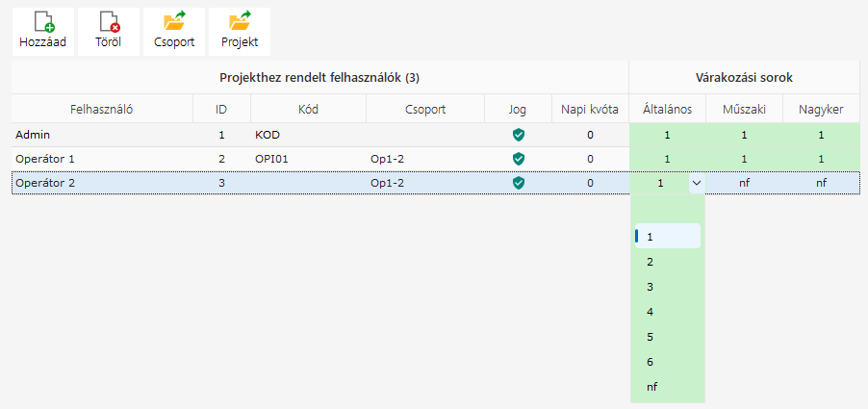
Task: Click the Kód cell OPI01
Action: tap(272, 159)
